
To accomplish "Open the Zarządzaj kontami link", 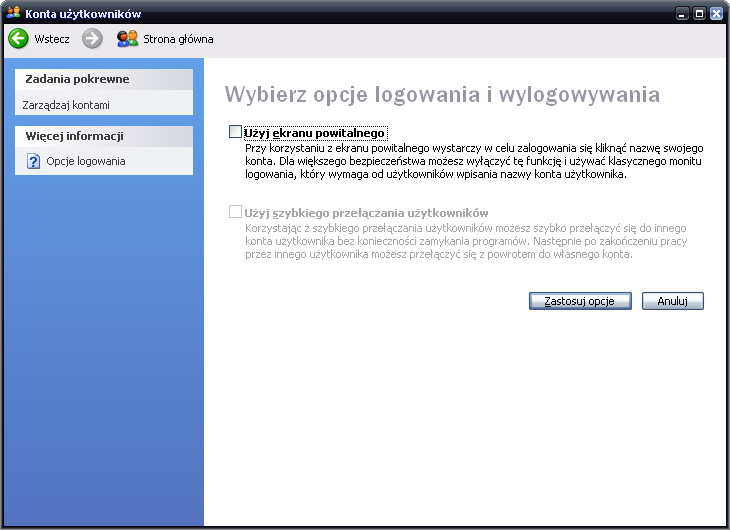I will pyautogui.click(x=66, y=105).
